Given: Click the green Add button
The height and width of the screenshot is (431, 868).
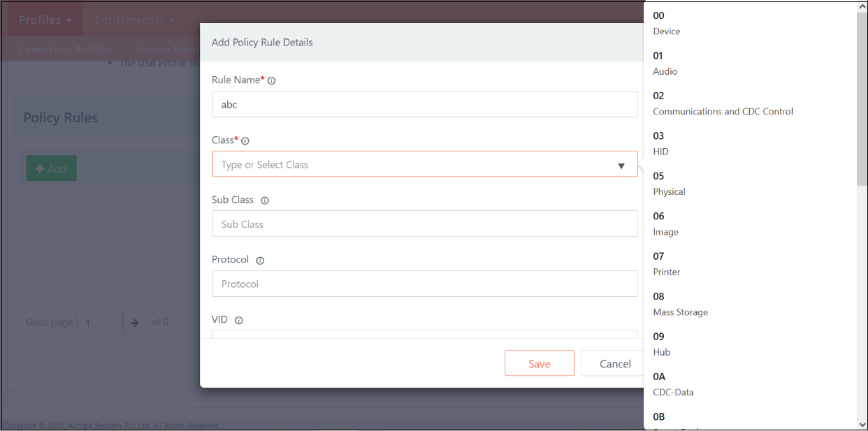Looking at the screenshot, I should point(51,168).
